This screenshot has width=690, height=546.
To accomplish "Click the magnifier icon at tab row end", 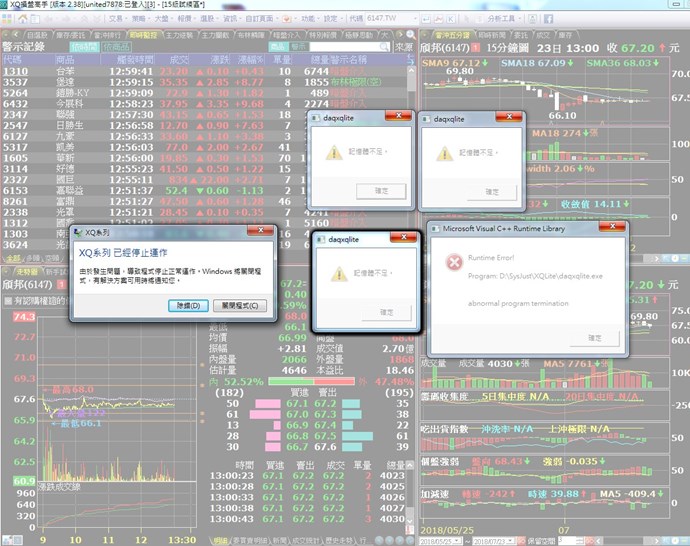I will (x=411, y=35).
